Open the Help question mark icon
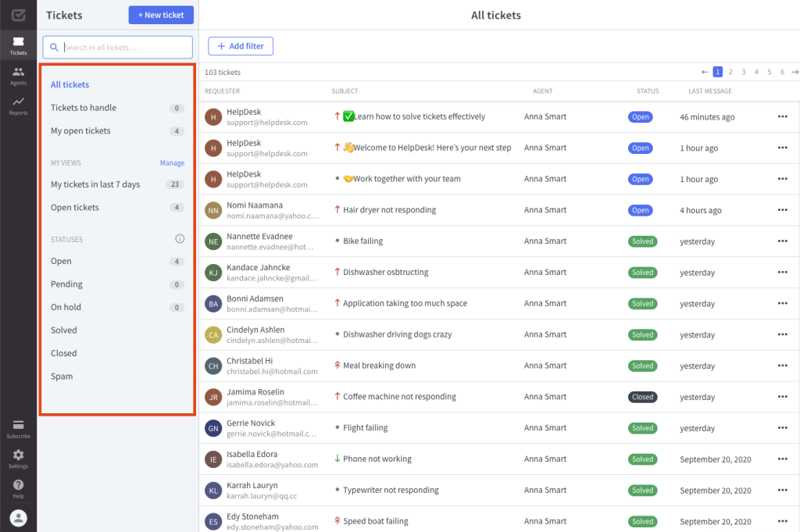Screen dimensions: 800x532 [x=18, y=488]
